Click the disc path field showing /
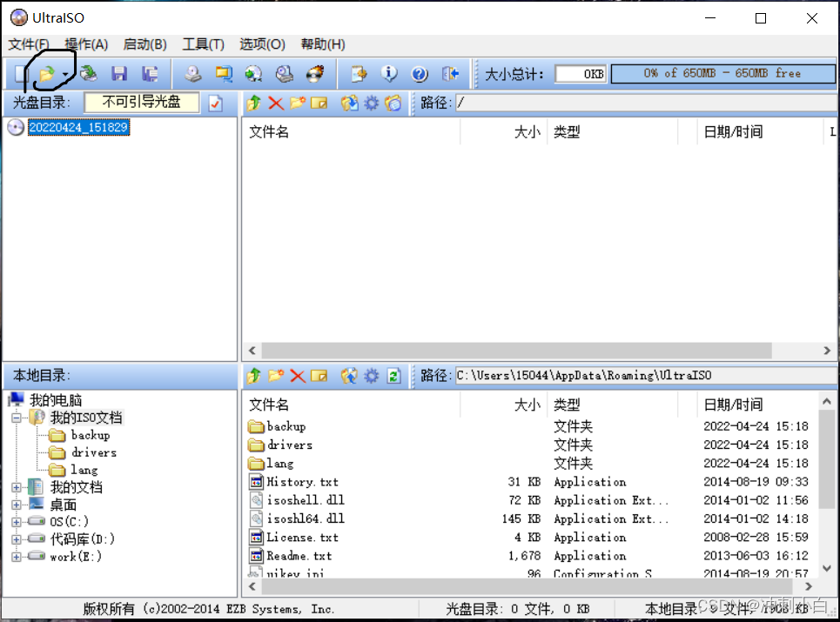This screenshot has height=622, width=840. (x=647, y=103)
